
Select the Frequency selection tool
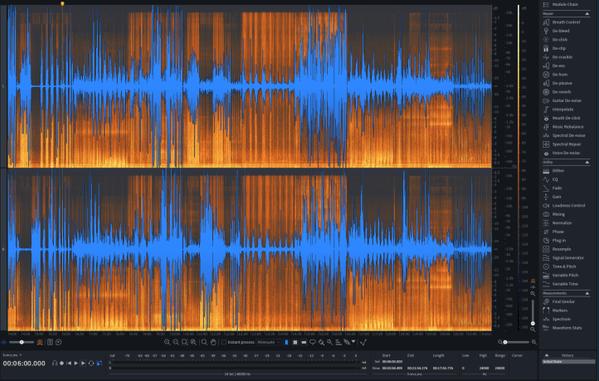pos(304,342)
